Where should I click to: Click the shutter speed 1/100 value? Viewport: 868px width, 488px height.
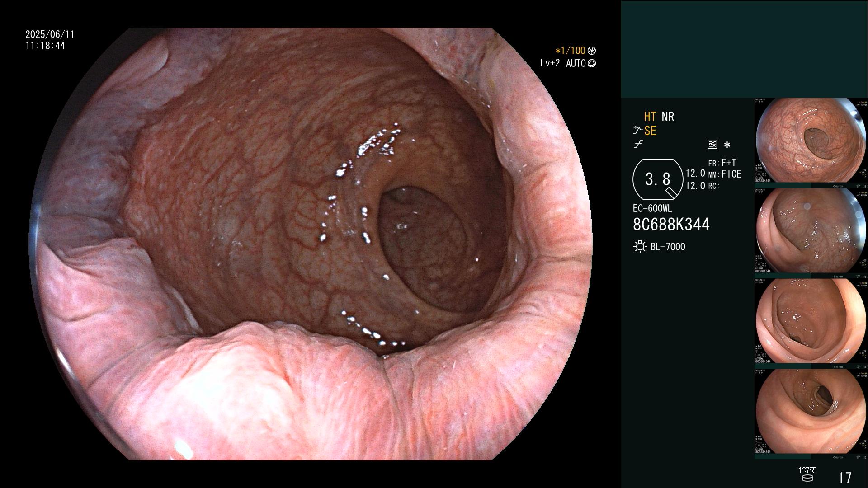pyautogui.click(x=571, y=51)
